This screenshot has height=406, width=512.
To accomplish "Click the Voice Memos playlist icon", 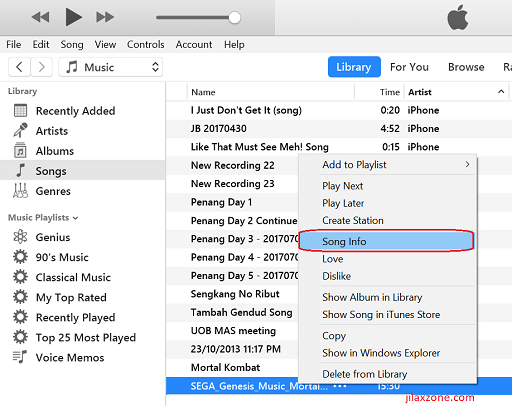I will 20,357.
